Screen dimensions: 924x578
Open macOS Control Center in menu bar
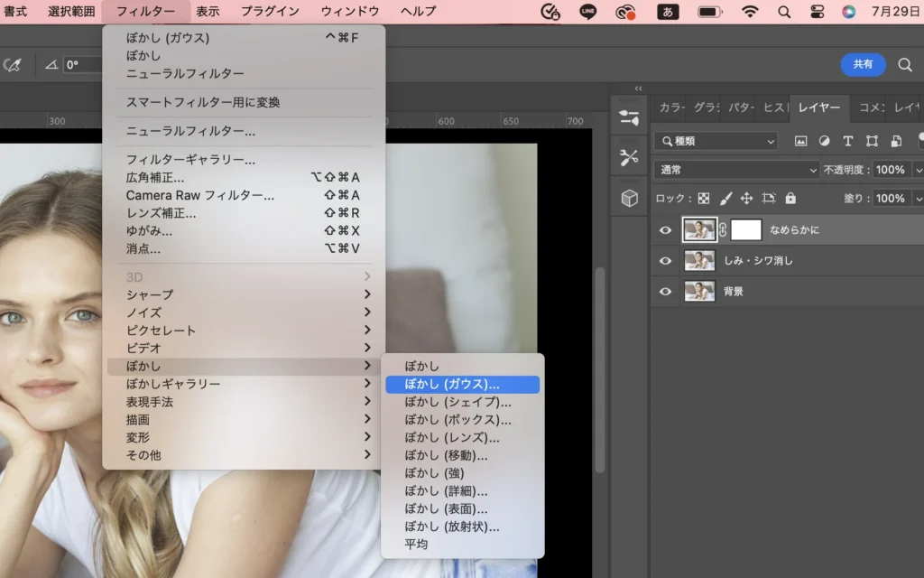pos(817,12)
